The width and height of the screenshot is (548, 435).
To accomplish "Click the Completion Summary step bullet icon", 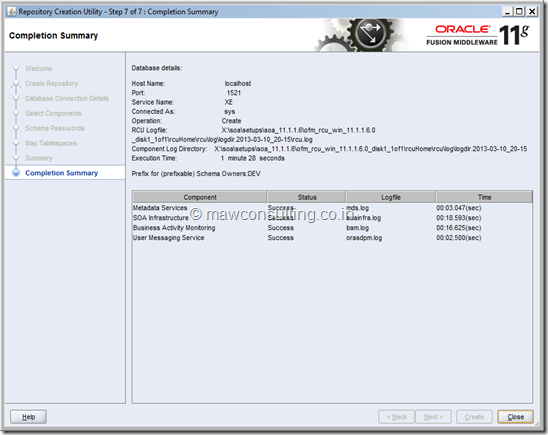I will click(16, 173).
